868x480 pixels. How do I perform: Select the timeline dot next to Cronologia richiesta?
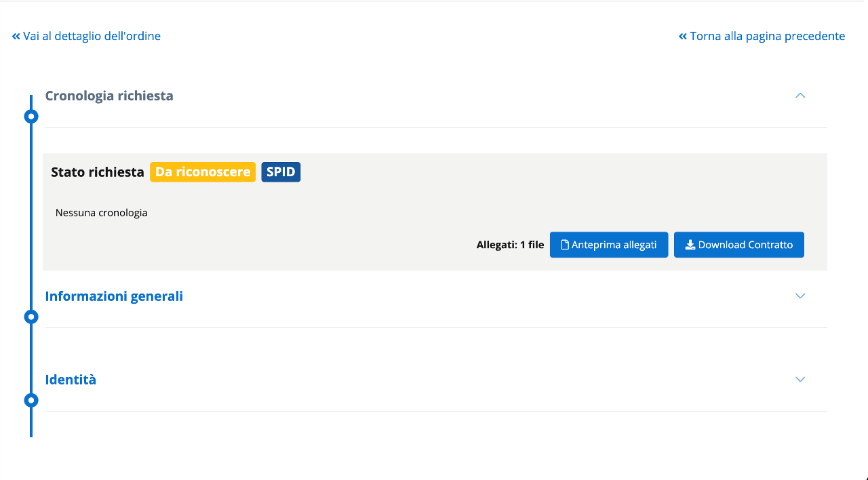(x=31, y=117)
